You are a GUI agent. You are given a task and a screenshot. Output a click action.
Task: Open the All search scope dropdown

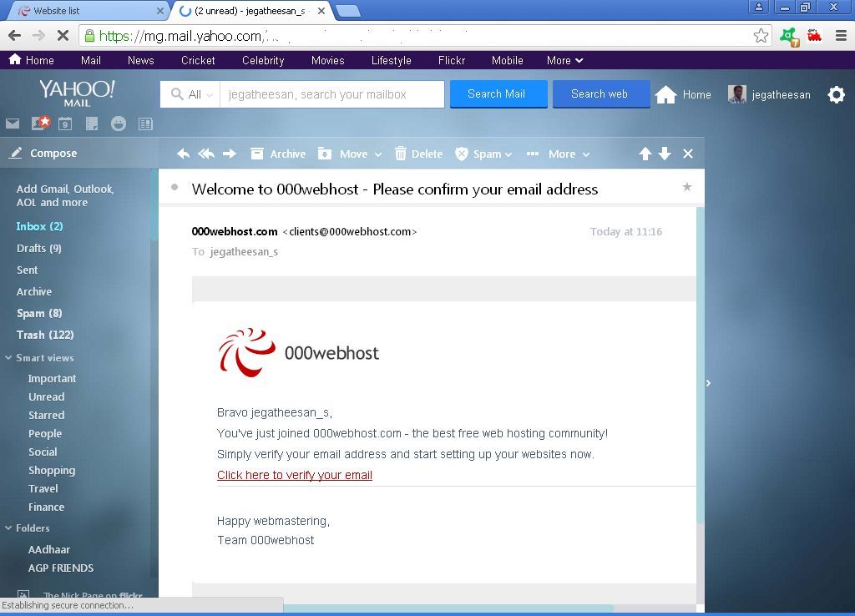(191, 94)
